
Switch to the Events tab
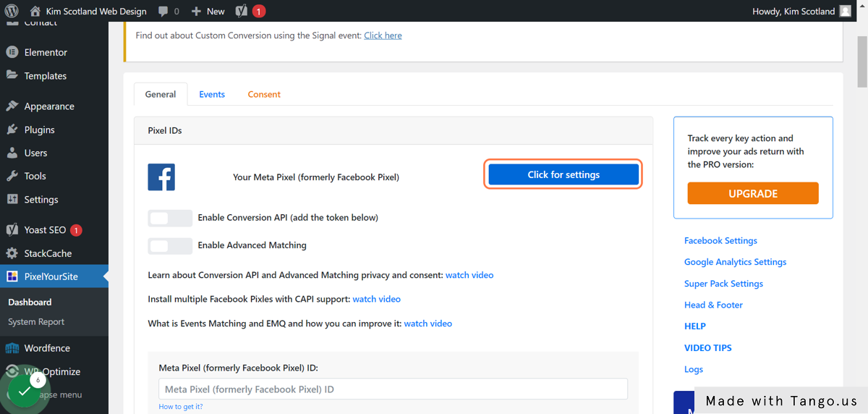click(x=212, y=94)
